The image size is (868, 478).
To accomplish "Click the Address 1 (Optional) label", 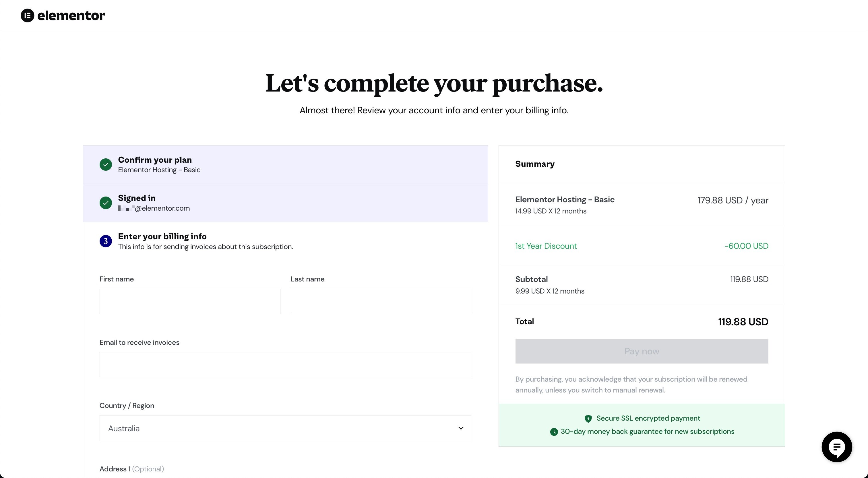I will click(131, 469).
